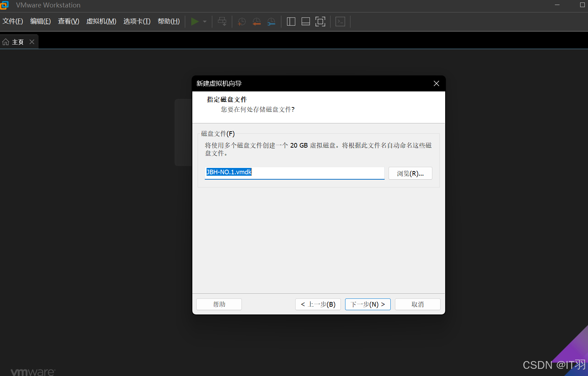588x376 pixels.
Task: Click the 您要在何处存储磁盘文件? text
Action: point(258,110)
